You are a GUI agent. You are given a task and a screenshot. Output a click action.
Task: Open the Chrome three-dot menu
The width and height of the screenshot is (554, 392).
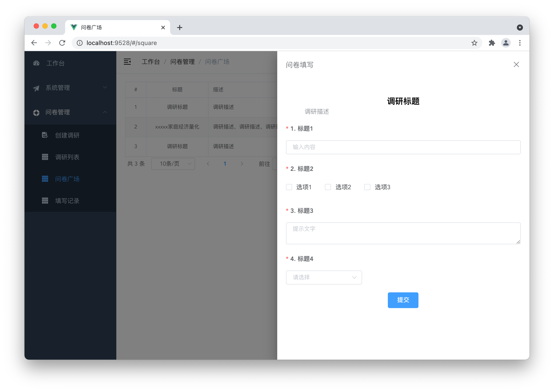(520, 43)
